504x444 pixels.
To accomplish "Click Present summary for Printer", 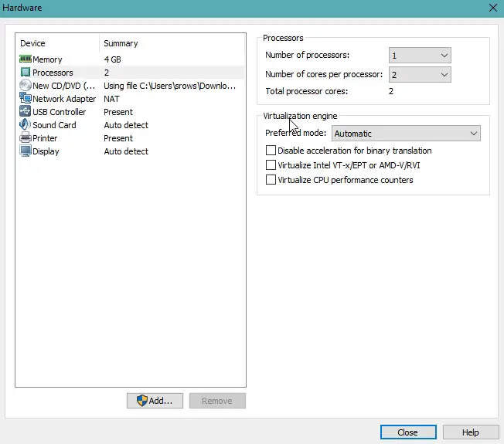I will coord(118,138).
